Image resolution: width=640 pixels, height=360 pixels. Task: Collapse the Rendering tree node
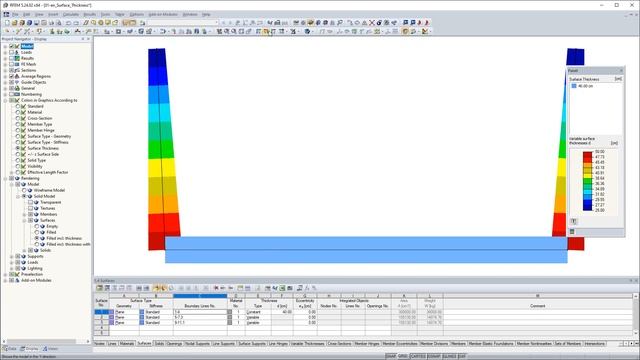pos(5,178)
